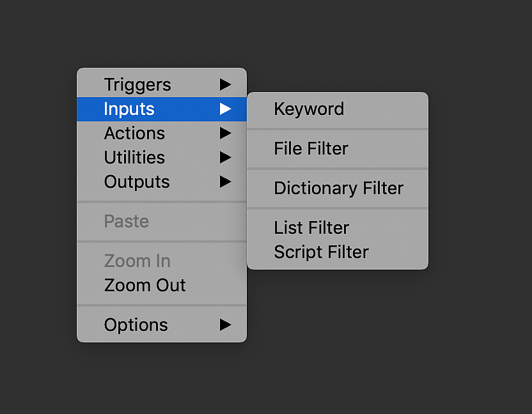This screenshot has height=414, width=532.
Task: Add a Script Filter input
Action: tap(321, 252)
